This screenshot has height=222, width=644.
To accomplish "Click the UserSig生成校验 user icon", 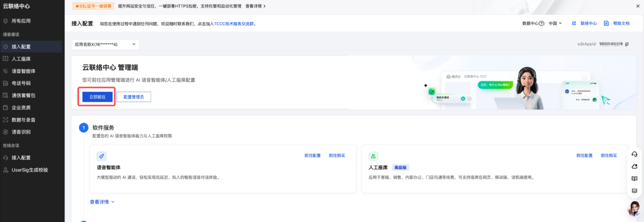I will pyautogui.click(x=6, y=170).
